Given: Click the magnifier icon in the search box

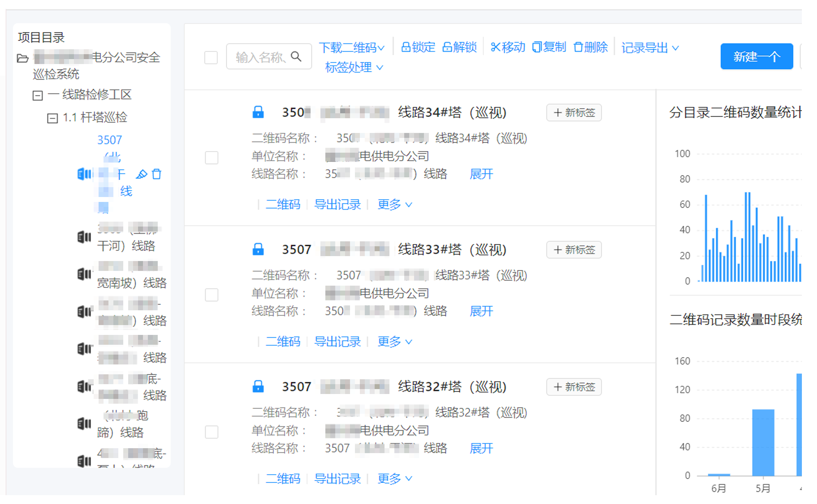Looking at the screenshot, I should coord(296,57).
